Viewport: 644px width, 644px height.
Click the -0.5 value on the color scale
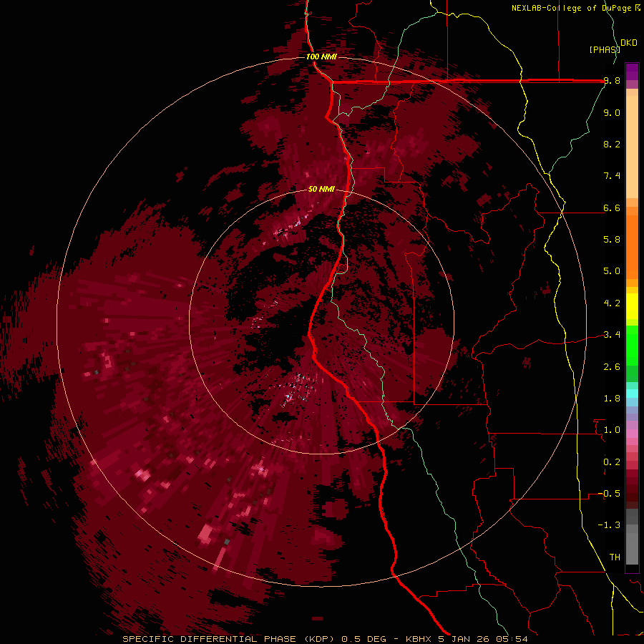pyautogui.click(x=609, y=494)
